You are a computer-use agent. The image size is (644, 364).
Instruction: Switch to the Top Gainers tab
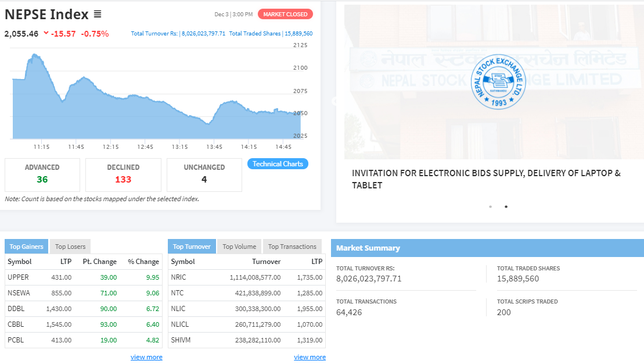[x=26, y=247]
